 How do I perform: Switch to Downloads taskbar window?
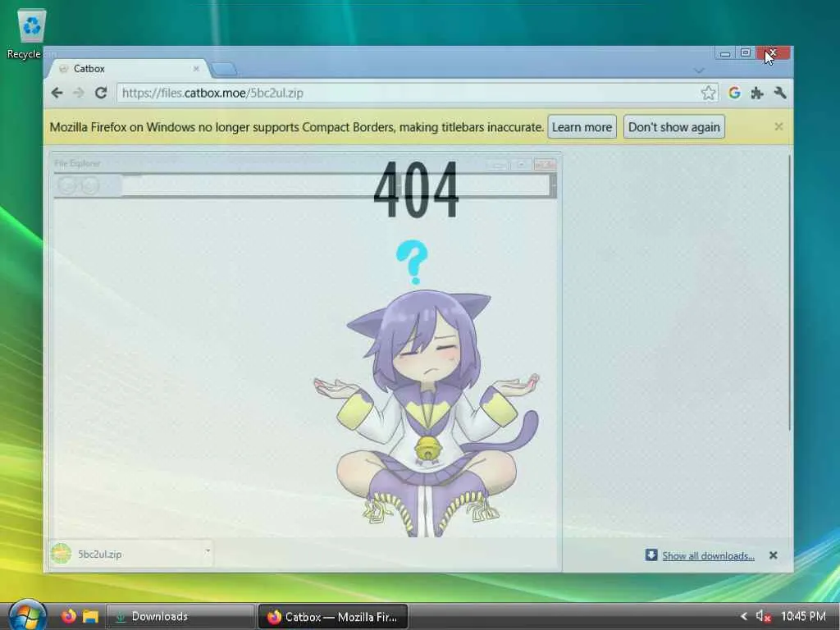click(x=180, y=617)
